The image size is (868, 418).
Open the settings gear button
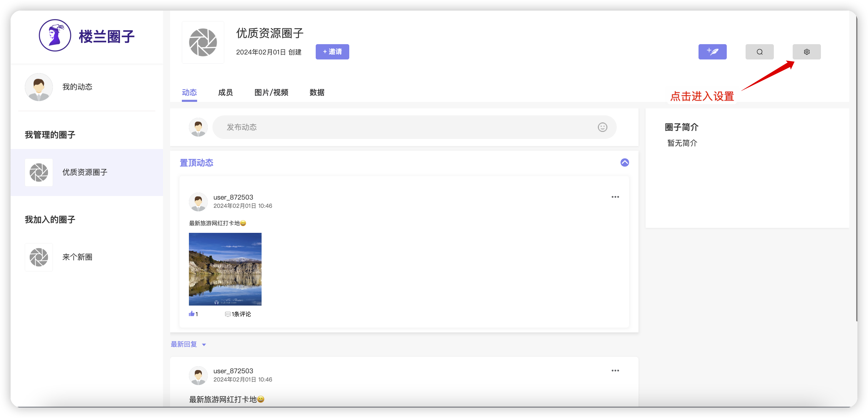[x=806, y=52]
